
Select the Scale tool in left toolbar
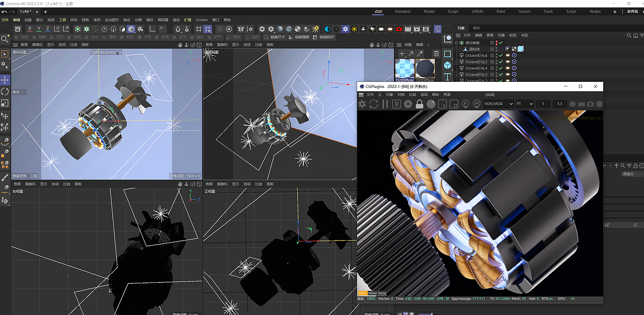(x=5, y=103)
